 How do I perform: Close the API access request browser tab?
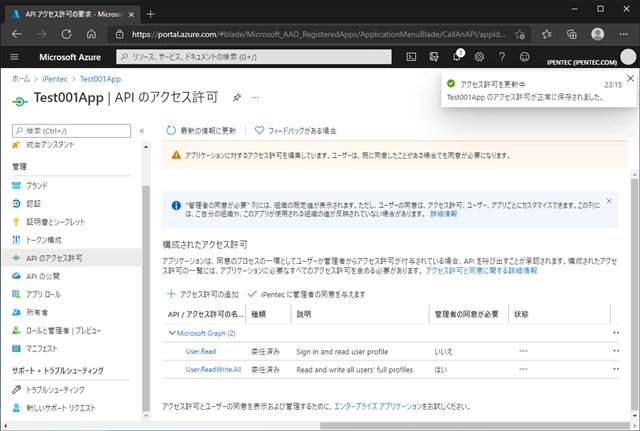[131, 14]
